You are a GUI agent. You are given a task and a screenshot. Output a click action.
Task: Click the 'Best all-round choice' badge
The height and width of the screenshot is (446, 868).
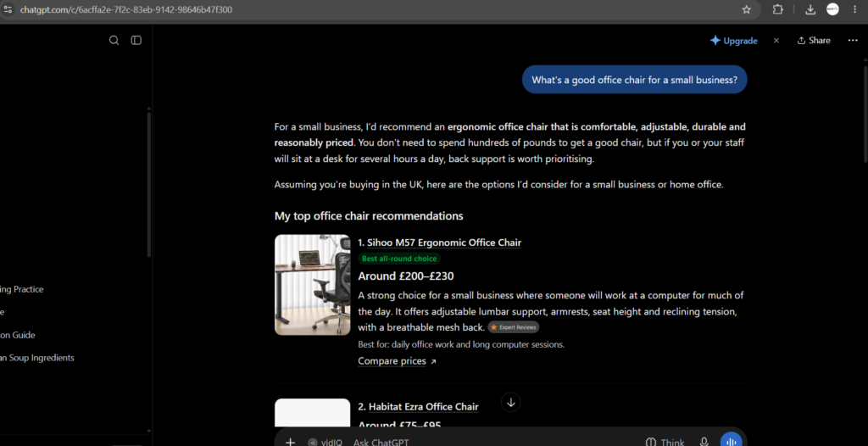click(399, 259)
